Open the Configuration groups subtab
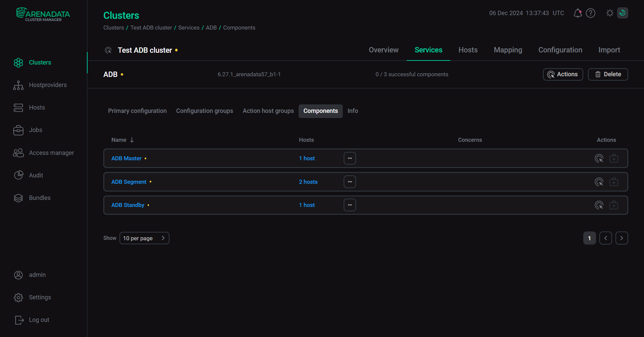This screenshot has height=337, width=644. 205,111
